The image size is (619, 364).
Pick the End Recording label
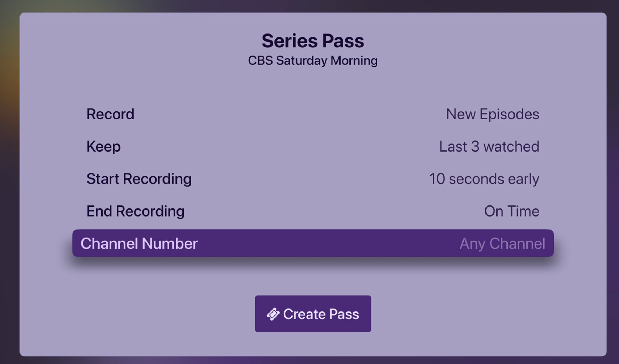click(135, 211)
